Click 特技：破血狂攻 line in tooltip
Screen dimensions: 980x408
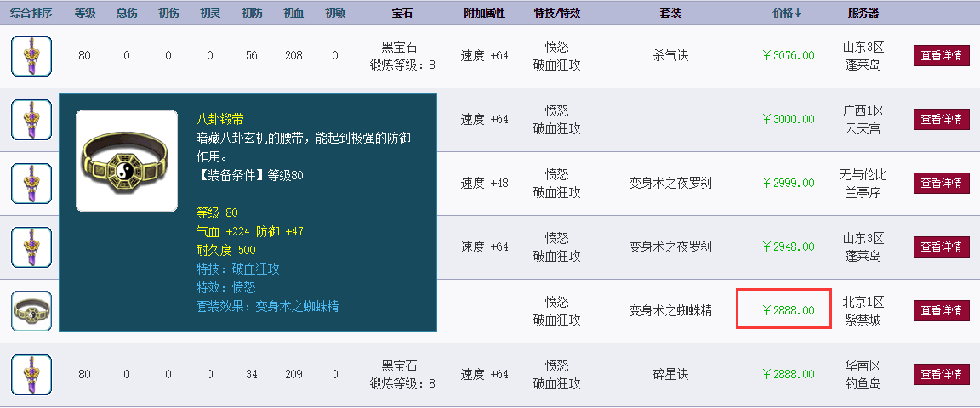pos(238,269)
